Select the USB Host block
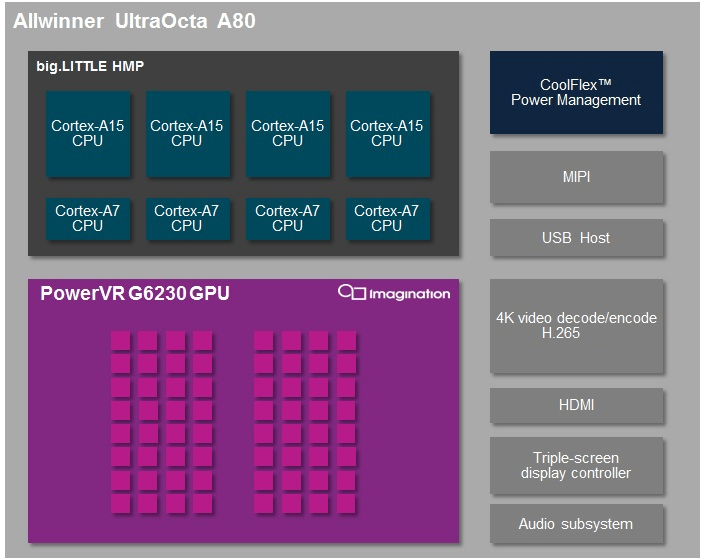 pyautogui.click(x=576, y=238)
